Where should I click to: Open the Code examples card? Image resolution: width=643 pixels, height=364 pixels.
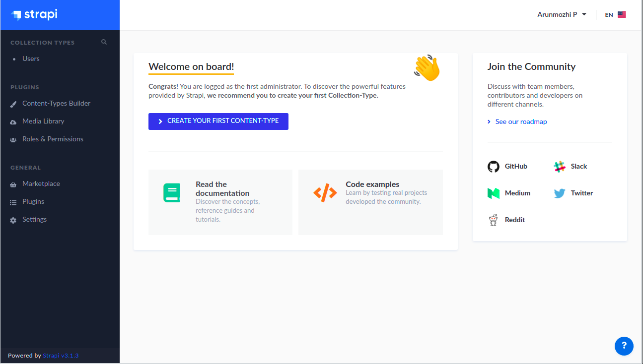click(x=370, y=202)
